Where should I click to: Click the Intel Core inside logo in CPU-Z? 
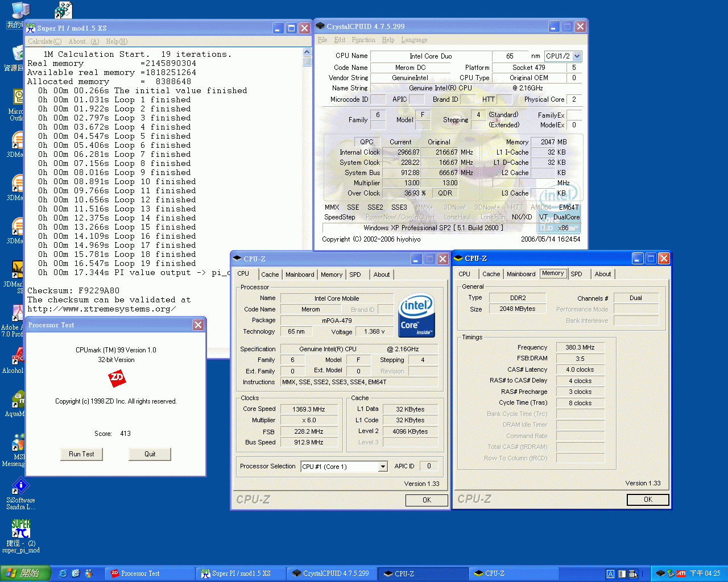pyautogui.click(x=417, y=315)
